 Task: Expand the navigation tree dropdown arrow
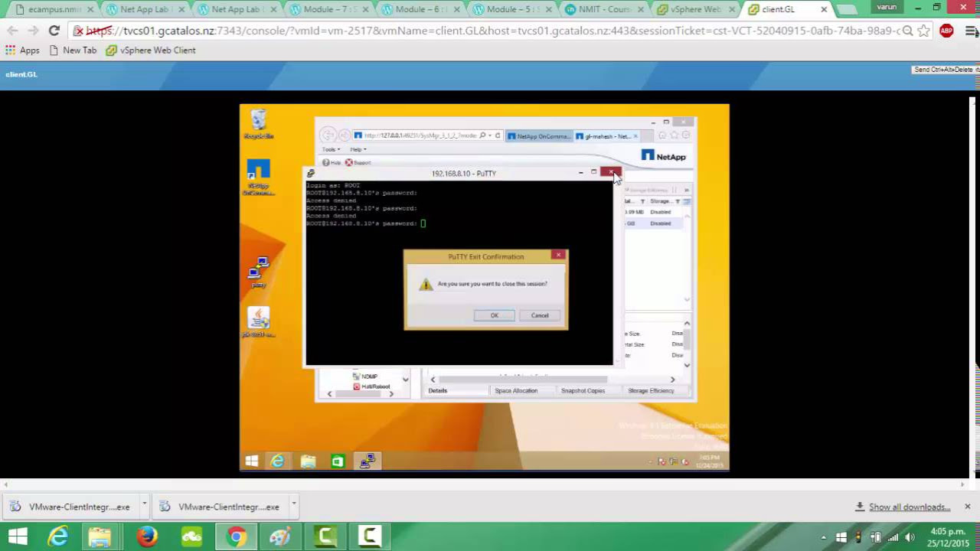405,380
